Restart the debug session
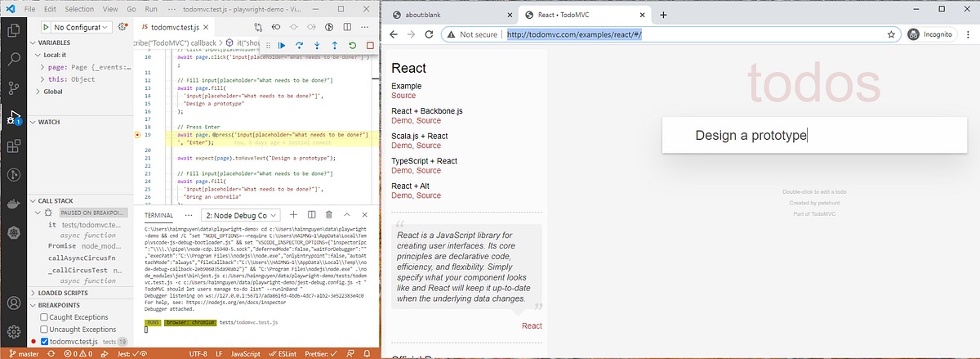The height and width of the screenshot is (359, 980). [x=352, y=46]
